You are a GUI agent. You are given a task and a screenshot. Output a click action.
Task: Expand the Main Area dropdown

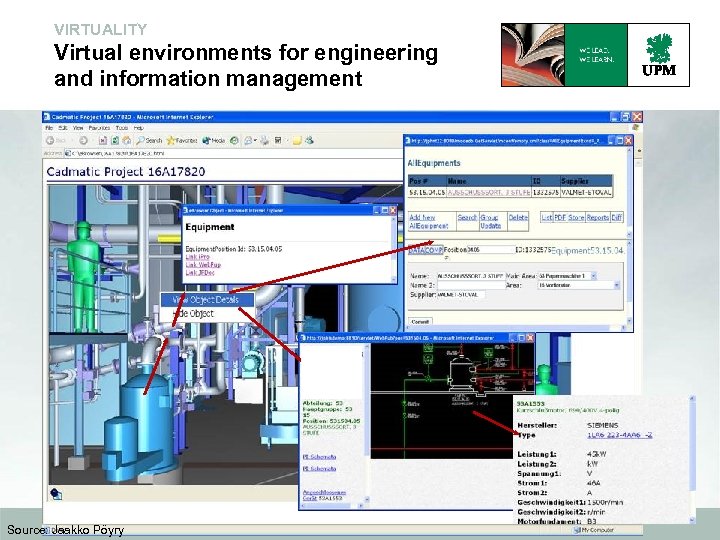click(x=593, y=276)
